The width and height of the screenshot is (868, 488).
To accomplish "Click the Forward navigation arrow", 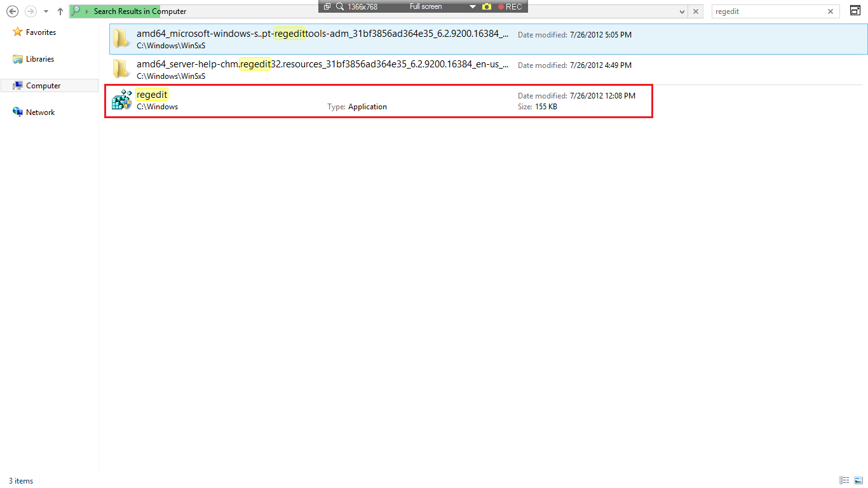I will [30, 11].
